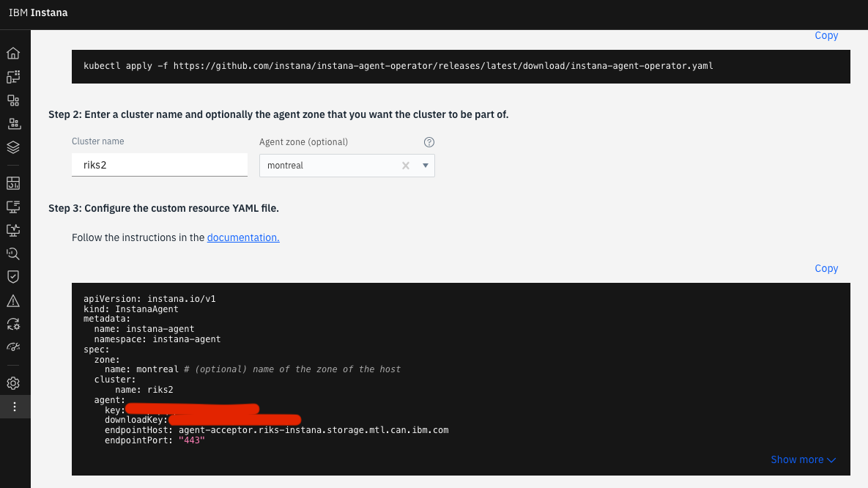The image size is (868, 488).
Task: Click the 'Cluster name' label
Action: [98, 141]
